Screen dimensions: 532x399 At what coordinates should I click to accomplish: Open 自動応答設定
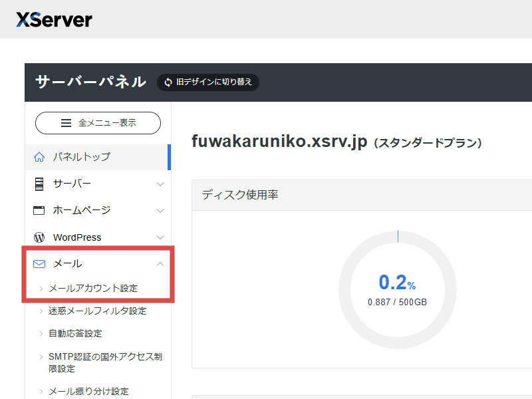point(75,334)
